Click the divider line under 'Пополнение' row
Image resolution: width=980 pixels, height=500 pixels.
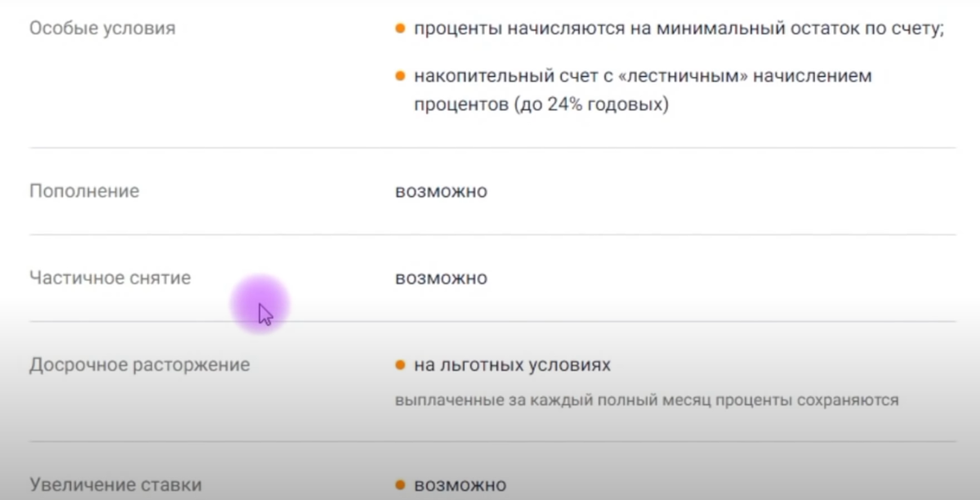pyautogui.click(x=492, y=234)
